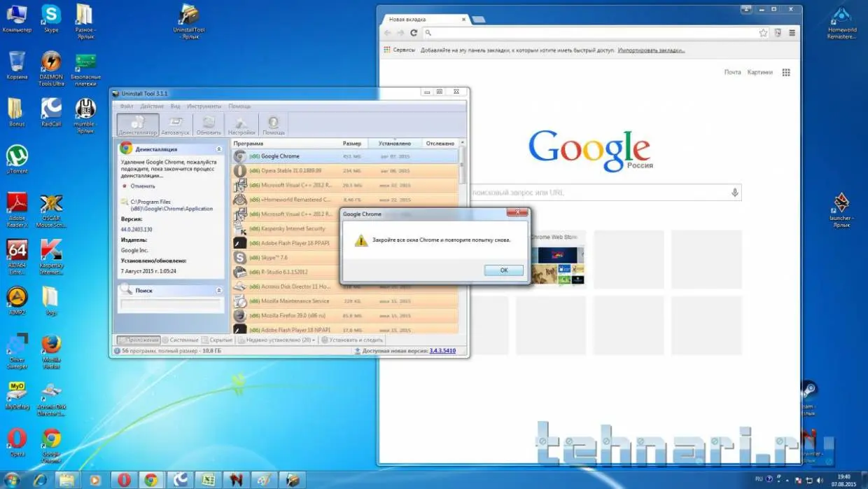Collapse the Деинсталляция panel

pyautogui.click(x=218, y=149)
